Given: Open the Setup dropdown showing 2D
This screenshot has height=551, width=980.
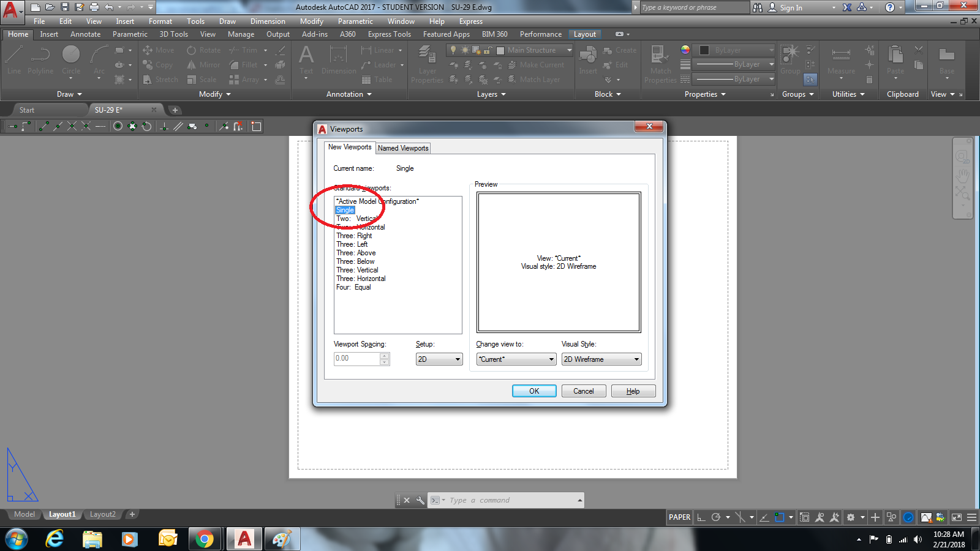Looking at the screenshot, I should click(439, 359).
